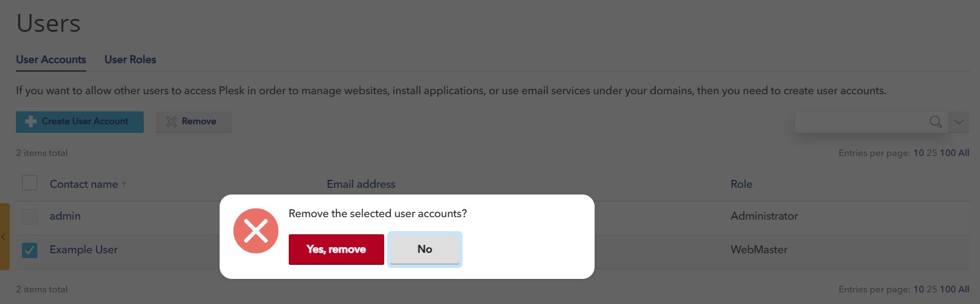Screen dimensions: 980x304
Task: Expand the left sidebar handle
Action: 4,237
